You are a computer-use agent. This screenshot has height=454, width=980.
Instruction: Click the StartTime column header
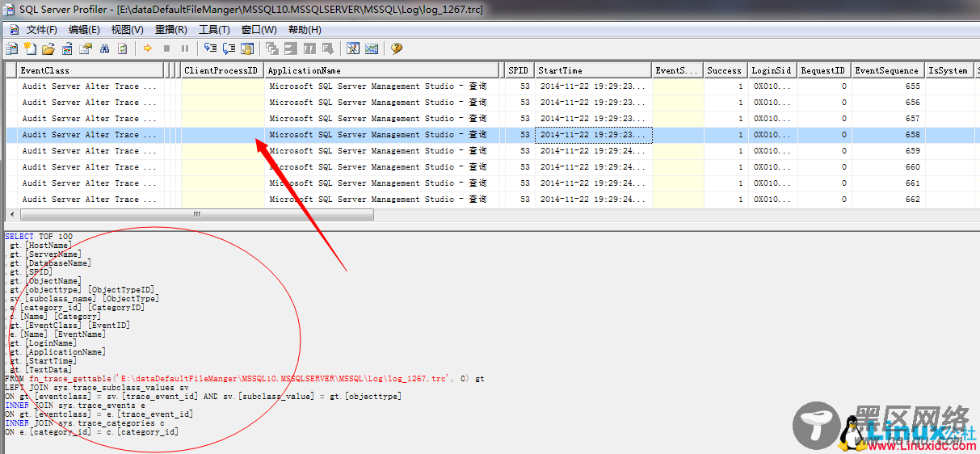click(592, 70)
